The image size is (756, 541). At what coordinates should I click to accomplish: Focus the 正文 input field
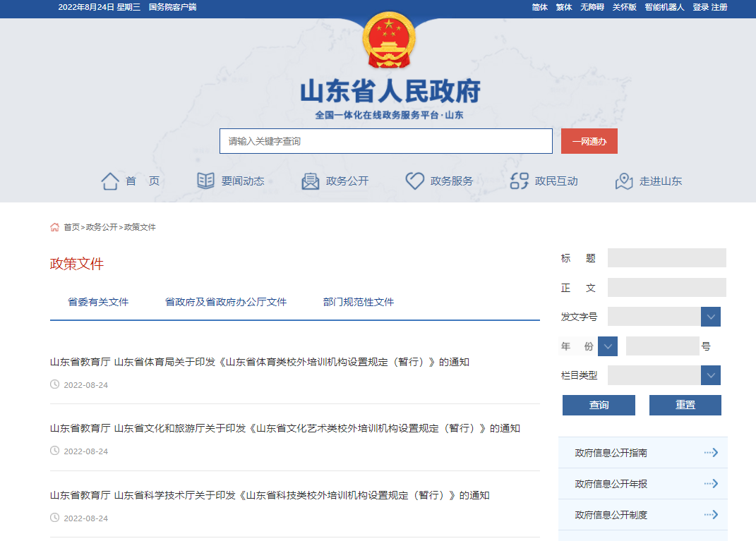pyautogui.click(x=667, y=288)
